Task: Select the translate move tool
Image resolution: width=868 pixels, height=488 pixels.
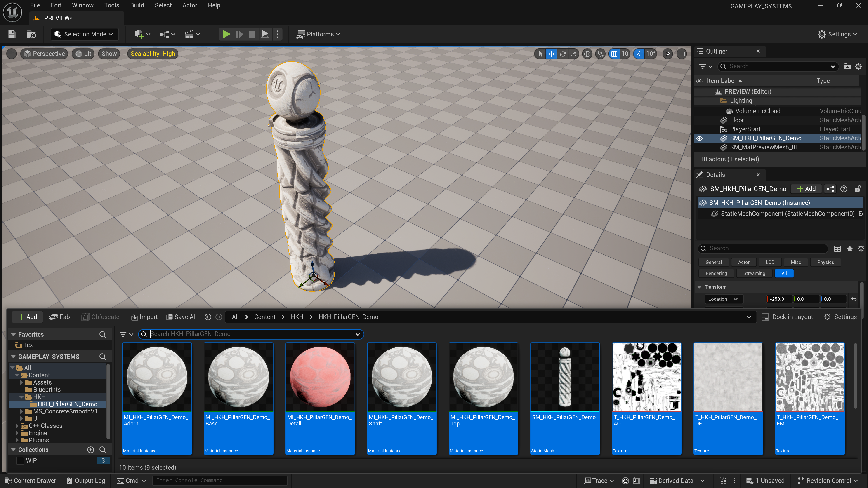Action: click(551, 54)
